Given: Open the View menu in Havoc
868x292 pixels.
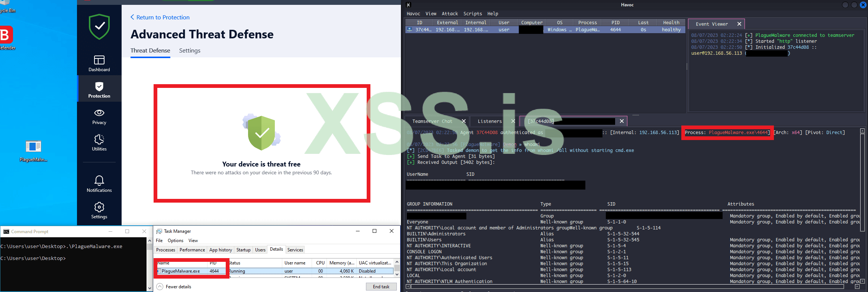Looking at the screenshot, I should click(431, 14).
